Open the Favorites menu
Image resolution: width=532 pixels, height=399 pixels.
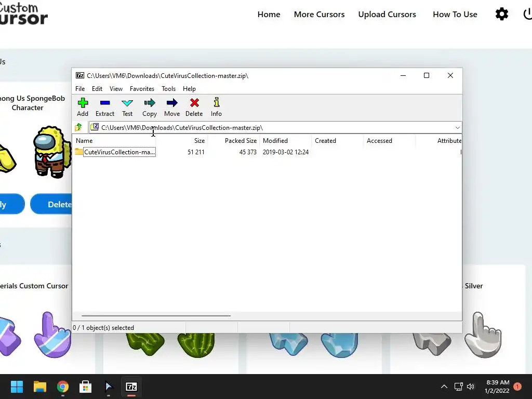click(x=142, y=88)
